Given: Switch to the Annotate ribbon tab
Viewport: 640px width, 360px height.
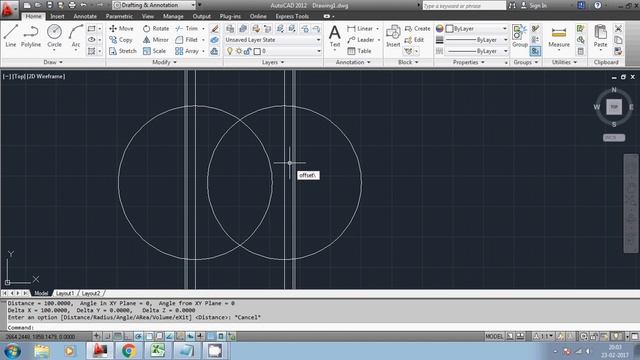Looking at the screenshot, I should (85, 16).
